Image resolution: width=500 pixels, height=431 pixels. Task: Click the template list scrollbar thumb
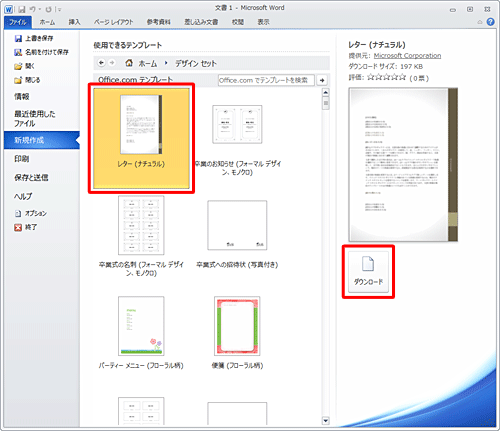(326, 103)
